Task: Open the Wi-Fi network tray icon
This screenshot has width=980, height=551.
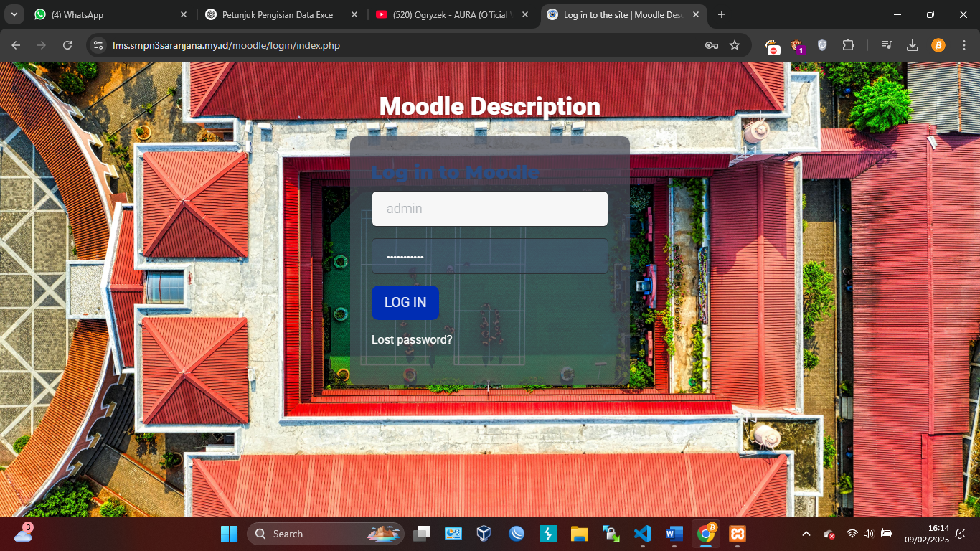Action: (852, 534)
